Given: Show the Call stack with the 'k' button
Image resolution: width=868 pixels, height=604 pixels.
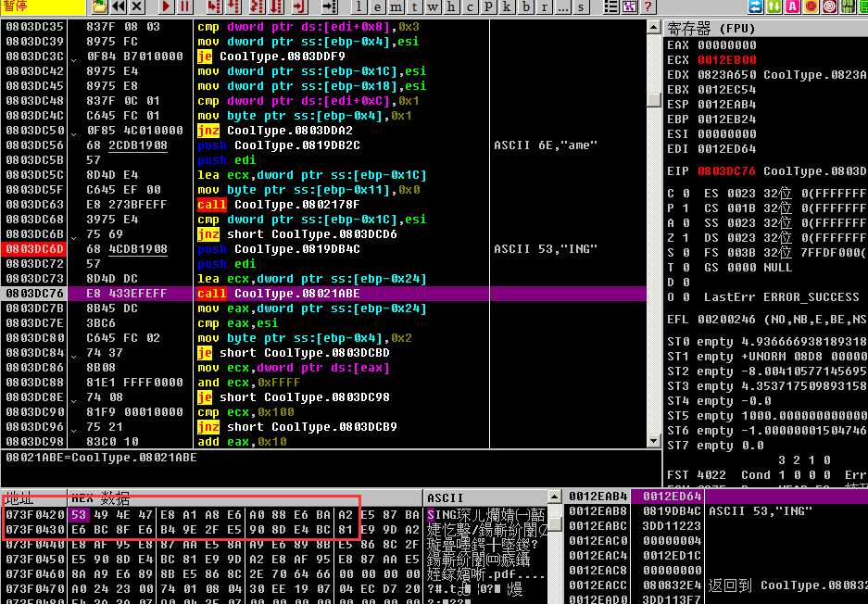Looking at the screenshot, I should [x=507, y=6].
